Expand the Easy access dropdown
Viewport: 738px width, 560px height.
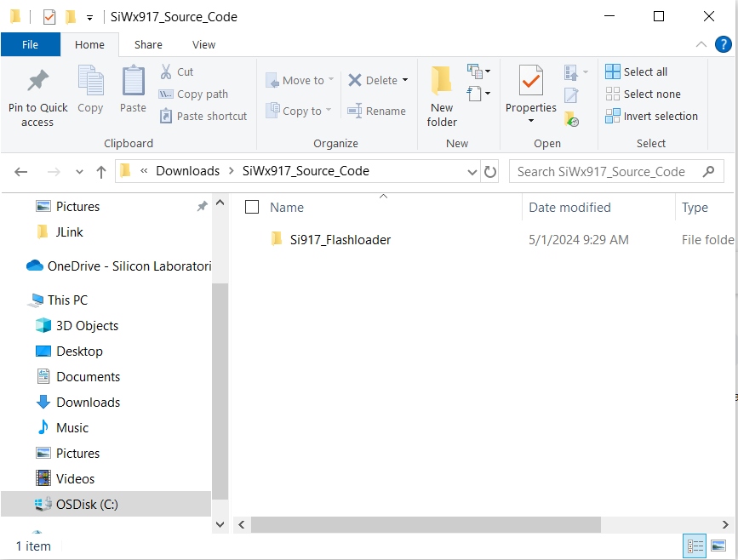pos(478,93)
